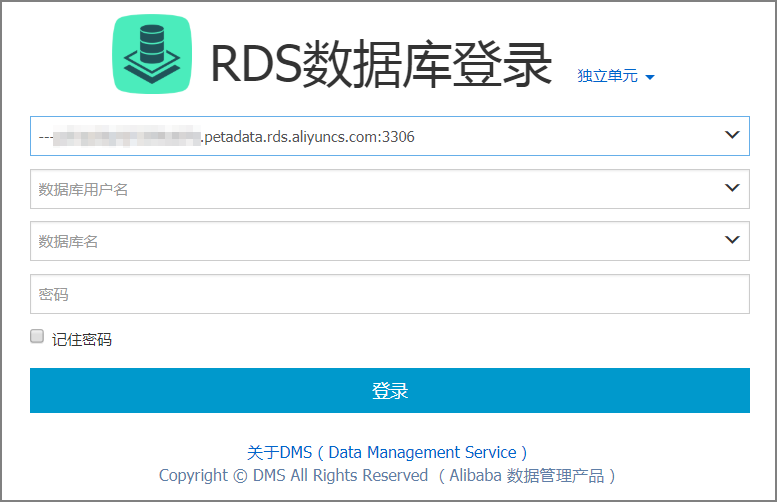Click the host address field ending in :3306
Image resolution: width=777 pixels, height=502 pixels.
tap(389, 136)
